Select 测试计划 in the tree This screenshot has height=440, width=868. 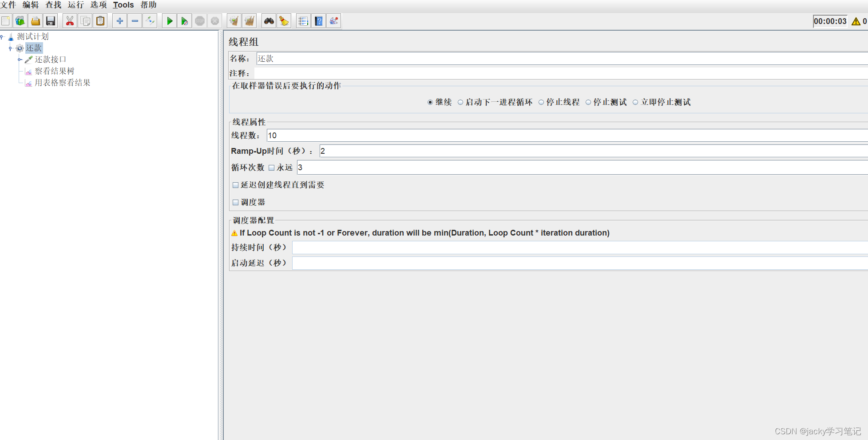click(x=32, y=37)
